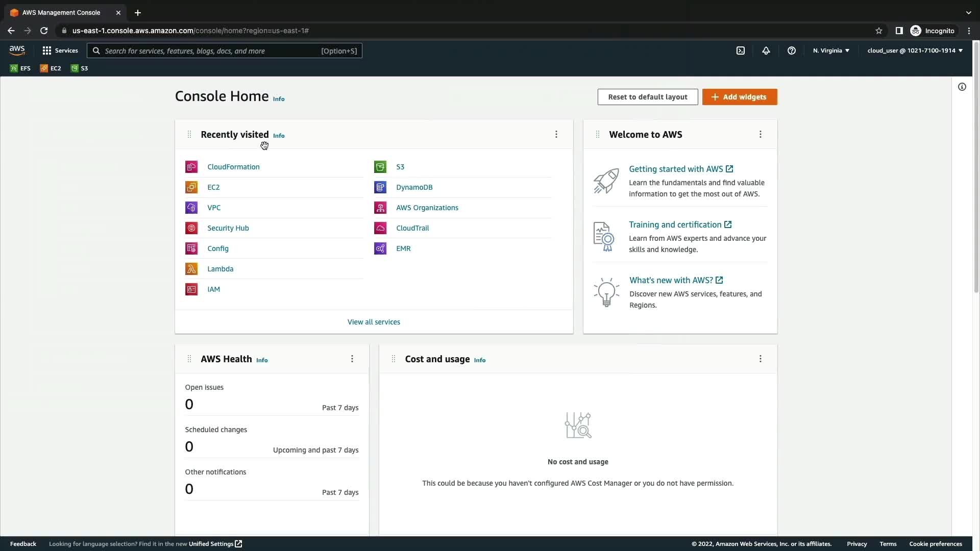
Task: Open the CloudShell terminal icon
Action: (740, 51)
